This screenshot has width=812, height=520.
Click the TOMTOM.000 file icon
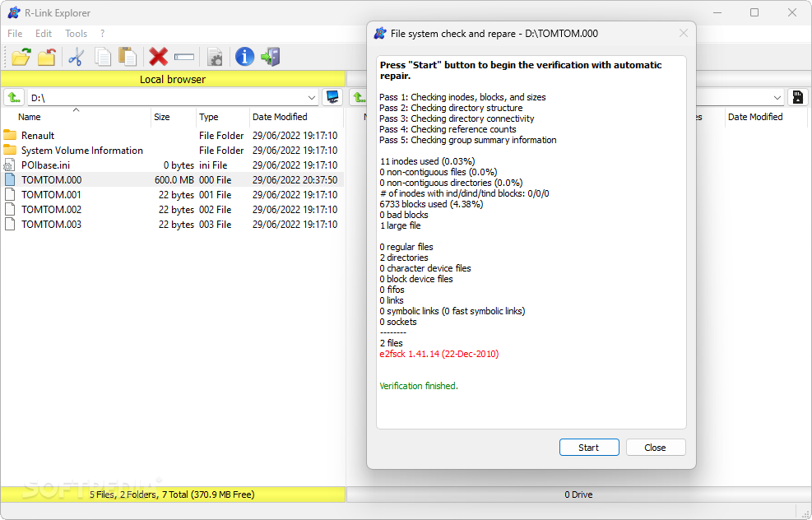point(10,179)
